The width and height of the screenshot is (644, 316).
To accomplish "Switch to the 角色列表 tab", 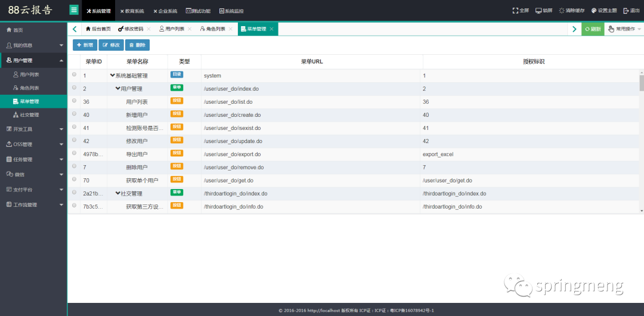I will (x=213, y=29).
